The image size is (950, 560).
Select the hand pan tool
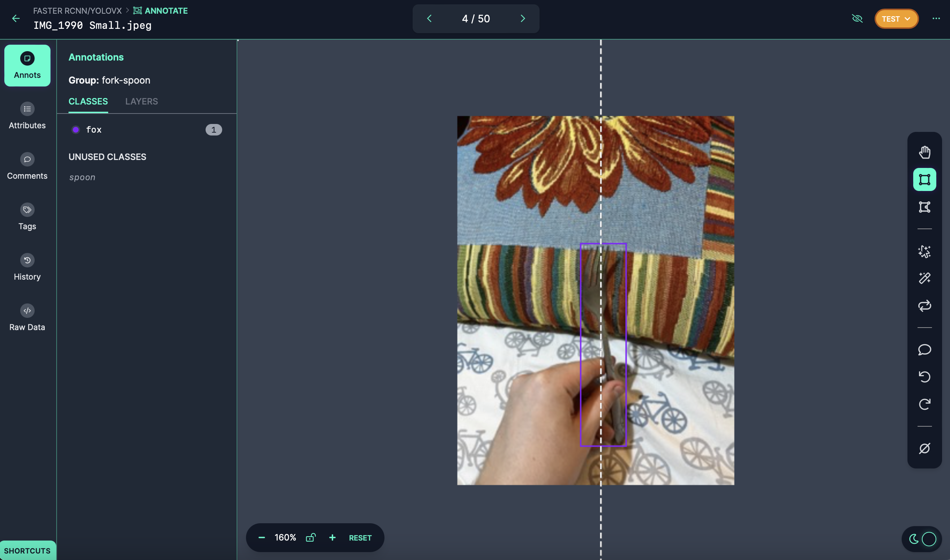click(x=924, y=152)
